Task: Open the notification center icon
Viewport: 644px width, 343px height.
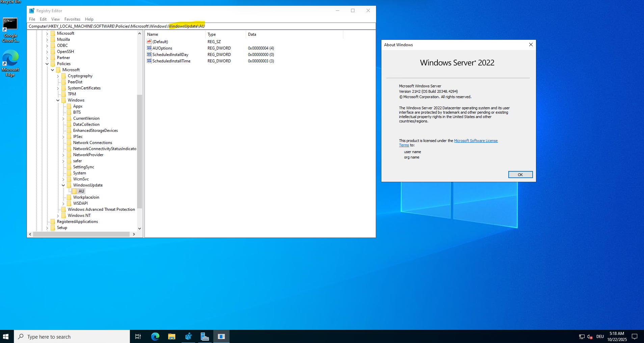Action: click(635, 337)
